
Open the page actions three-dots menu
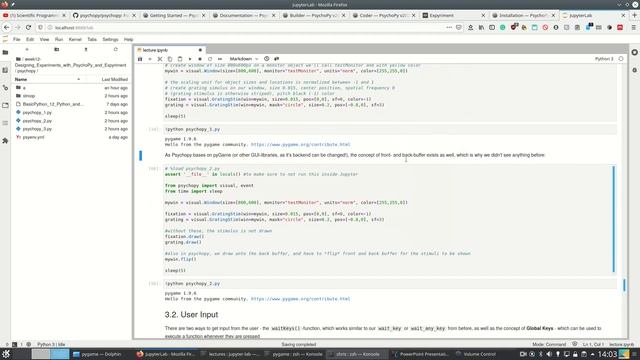(449, 27)
